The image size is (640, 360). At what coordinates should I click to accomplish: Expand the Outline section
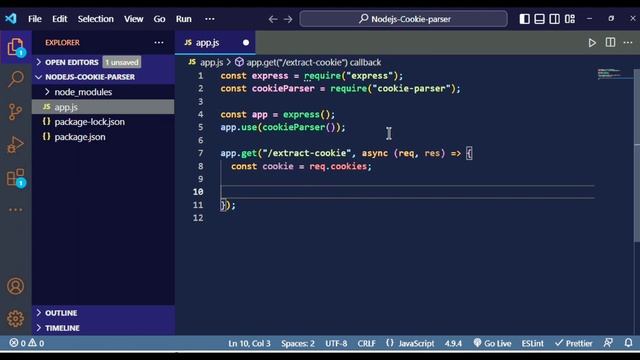point(103,313)
